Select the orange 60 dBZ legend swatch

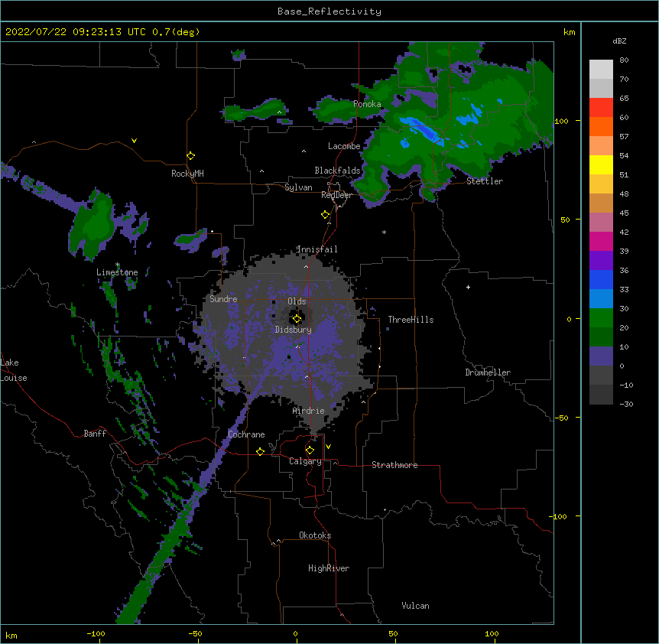601,126
